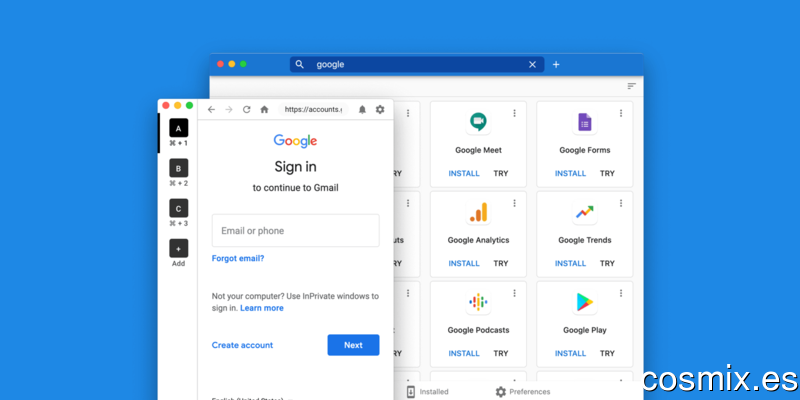Open the Learn more link

[262, 308]
